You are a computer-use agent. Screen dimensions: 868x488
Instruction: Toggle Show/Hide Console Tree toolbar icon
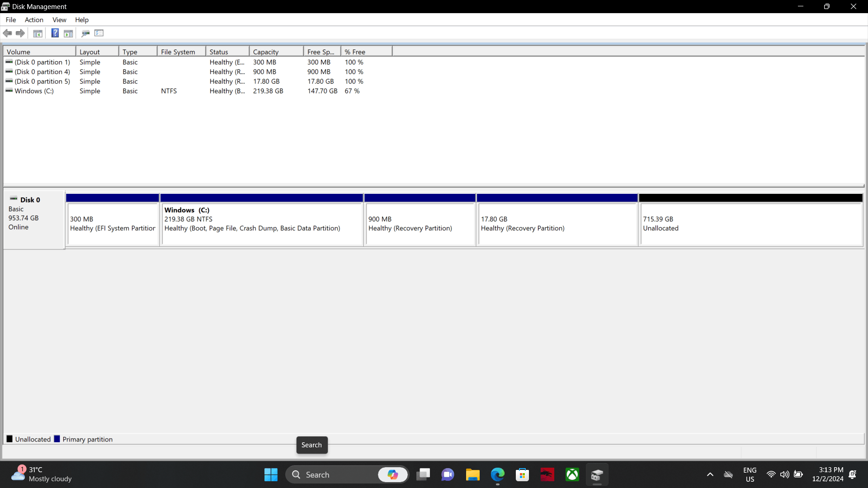pyautogui.click(x=38, y=33)
